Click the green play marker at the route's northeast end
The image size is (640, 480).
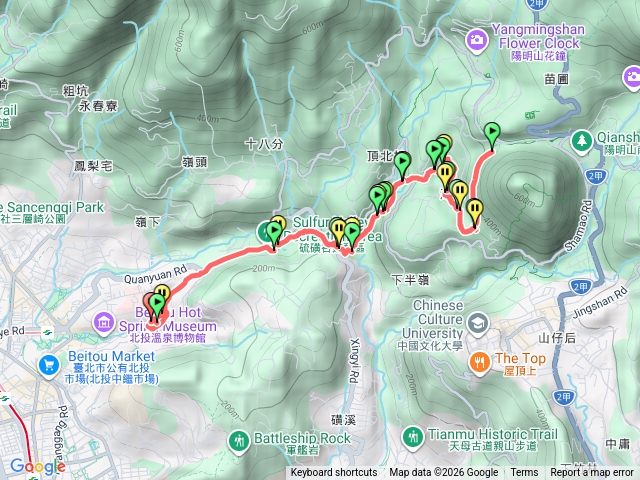(492, 134)
